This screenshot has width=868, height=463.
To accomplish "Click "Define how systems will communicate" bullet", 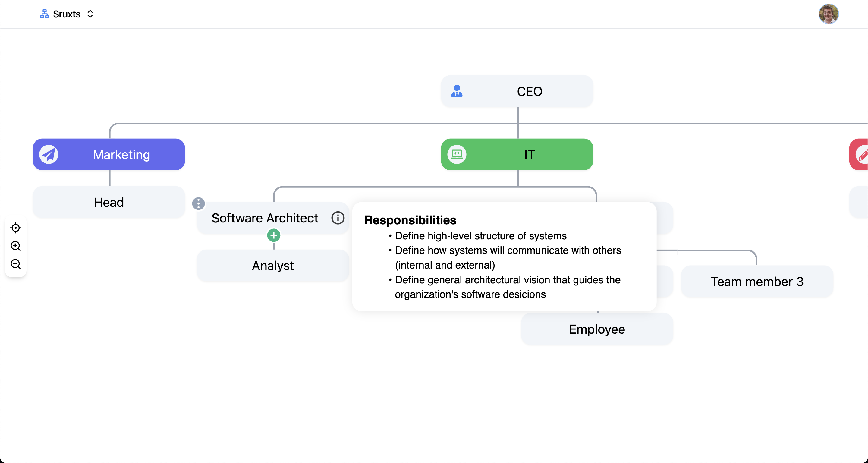I will point(508,258).
